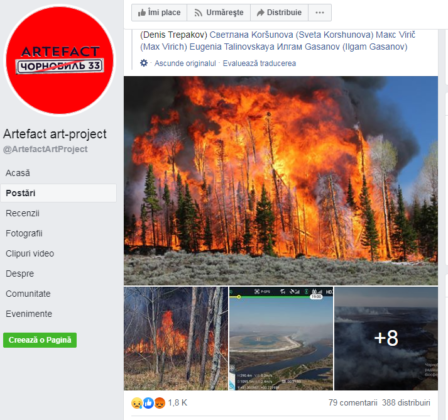448x420 pixels.
Task: Open the Recenzii section
Action: click(x=22, y=213)
